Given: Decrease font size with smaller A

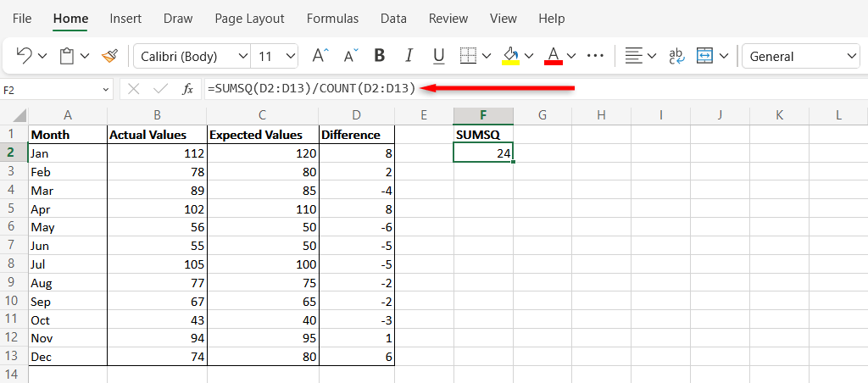Looking at the screenshot, I should [350, 56].
